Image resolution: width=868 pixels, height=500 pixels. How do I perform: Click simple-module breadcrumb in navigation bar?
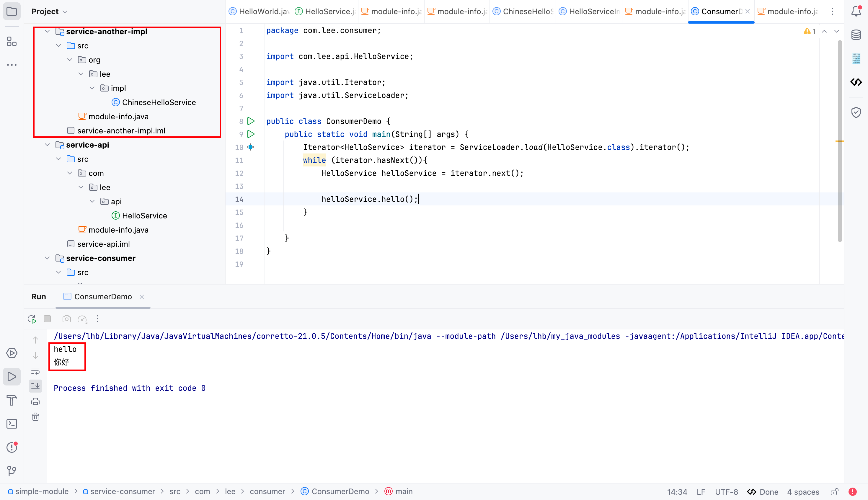(38, 492)
